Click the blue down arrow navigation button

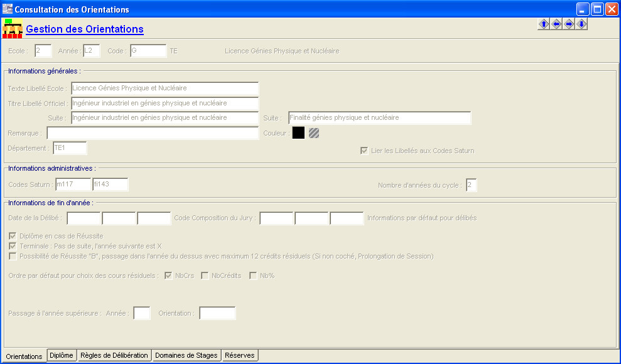(x=581, y=24)
